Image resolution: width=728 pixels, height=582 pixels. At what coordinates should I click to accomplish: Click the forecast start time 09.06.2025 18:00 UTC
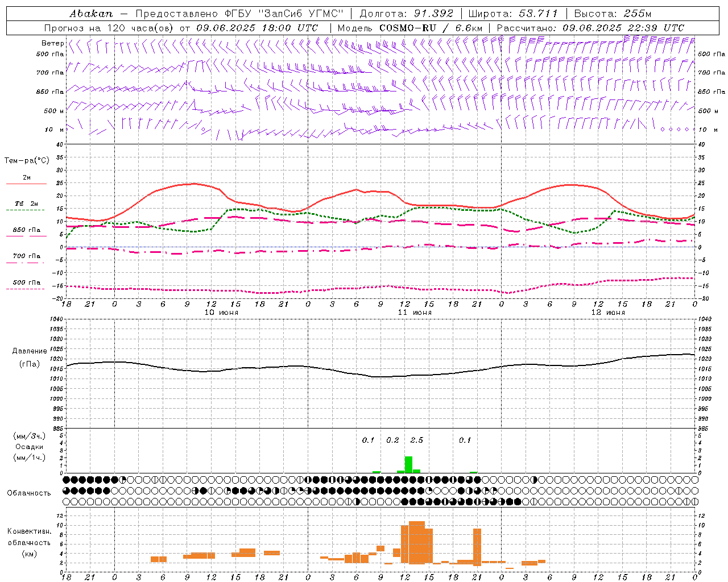[x=257, y=28]
